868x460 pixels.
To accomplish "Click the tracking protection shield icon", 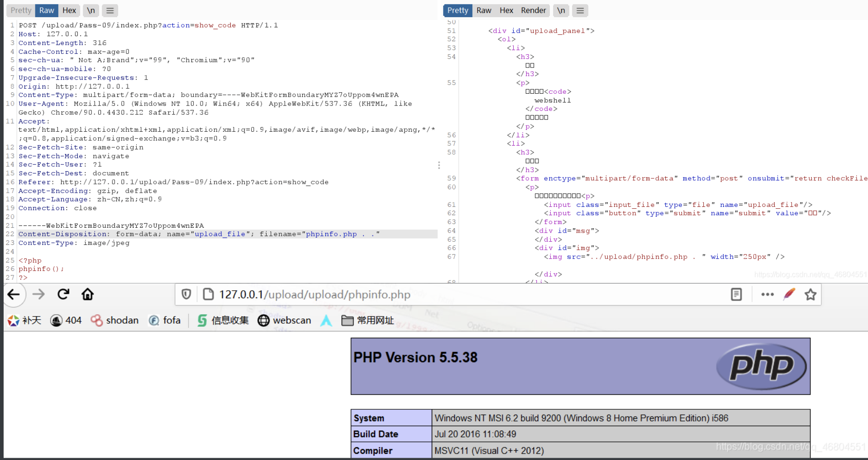I will 186,295.
